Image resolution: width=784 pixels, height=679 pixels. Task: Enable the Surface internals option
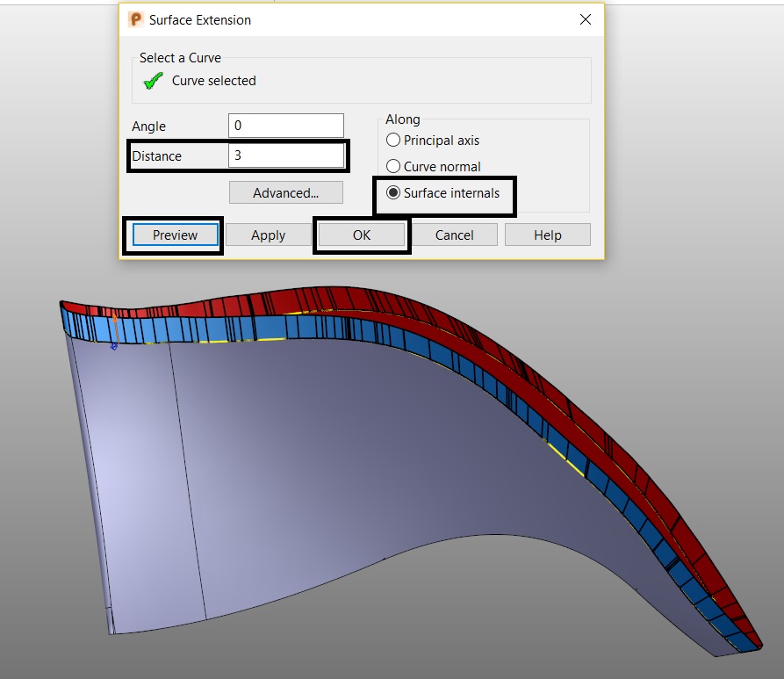tap(393, 192)
